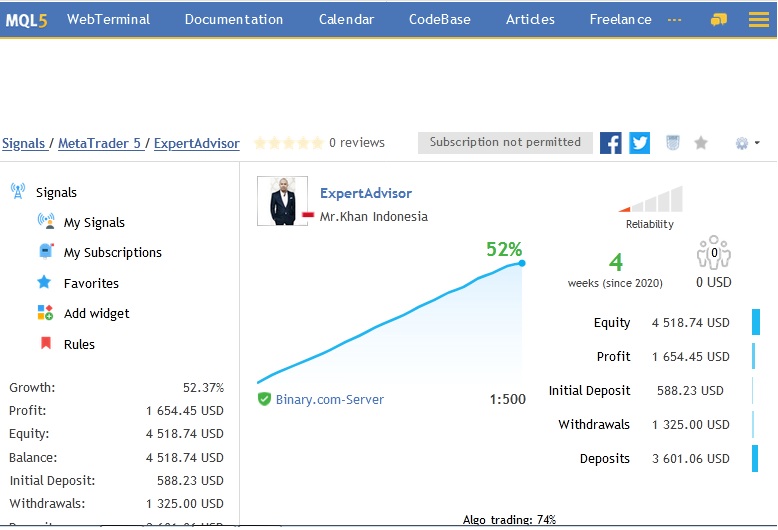The image size is (778, 530).
Task: Click the Deposits blue bar indicator
Action: (x=755, y=458)
